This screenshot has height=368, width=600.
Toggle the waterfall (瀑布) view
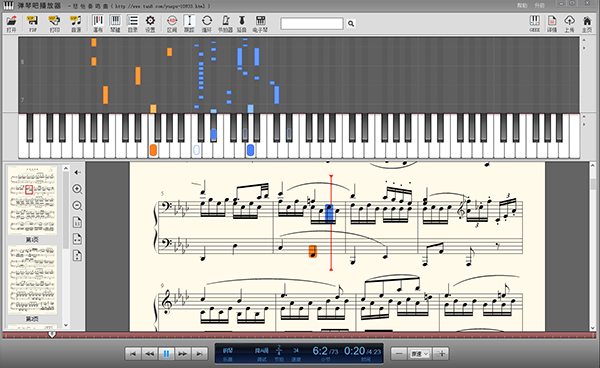[x=98, y=23]
